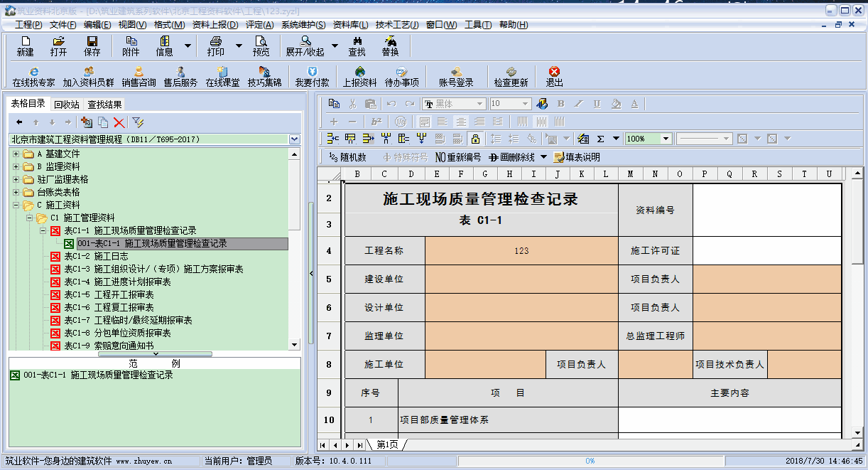Viewport: 868px width, 470px height.
Task: Open the 资料库(L) menu
Action: pos(350,25)
